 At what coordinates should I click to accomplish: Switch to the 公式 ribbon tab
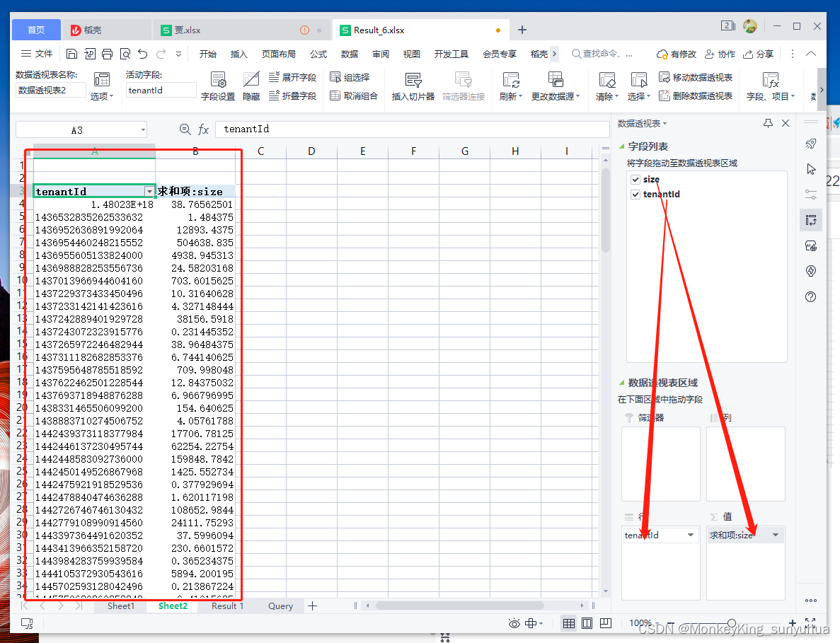click(x=318, y=54)
